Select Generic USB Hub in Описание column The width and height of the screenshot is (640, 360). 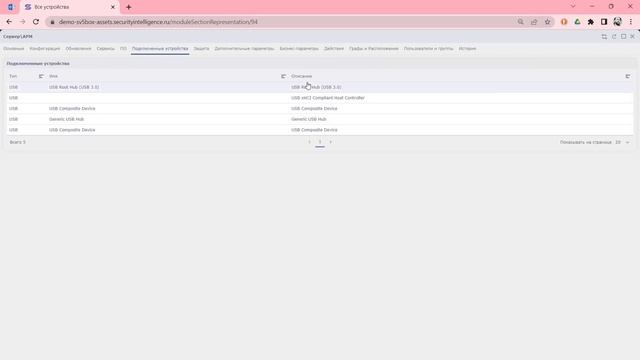click(x=309, y=119)
